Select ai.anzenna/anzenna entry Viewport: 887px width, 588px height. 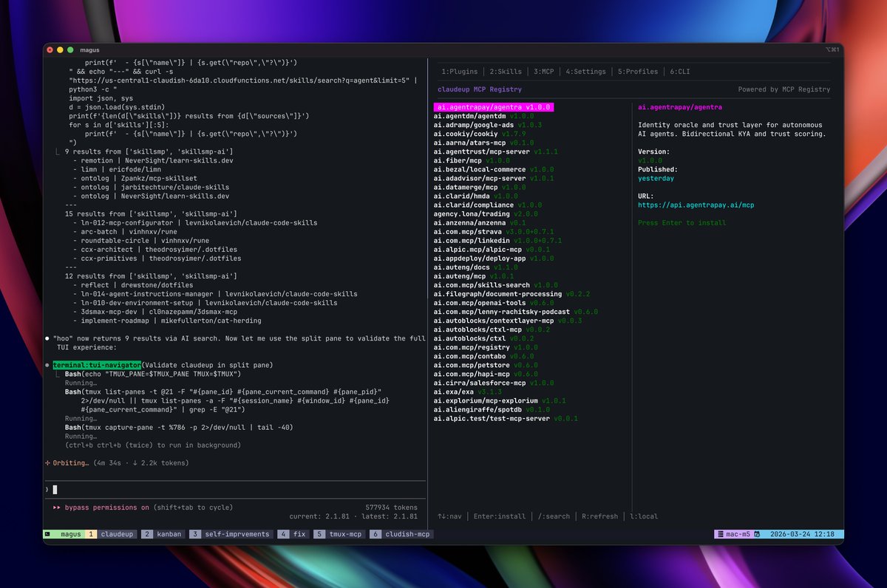click(480, 222)
